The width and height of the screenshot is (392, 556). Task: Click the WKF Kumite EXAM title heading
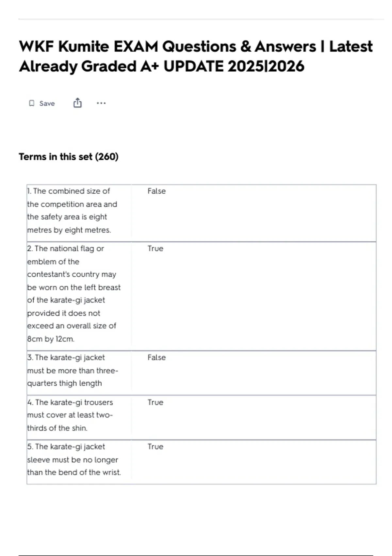pos(195,46)
